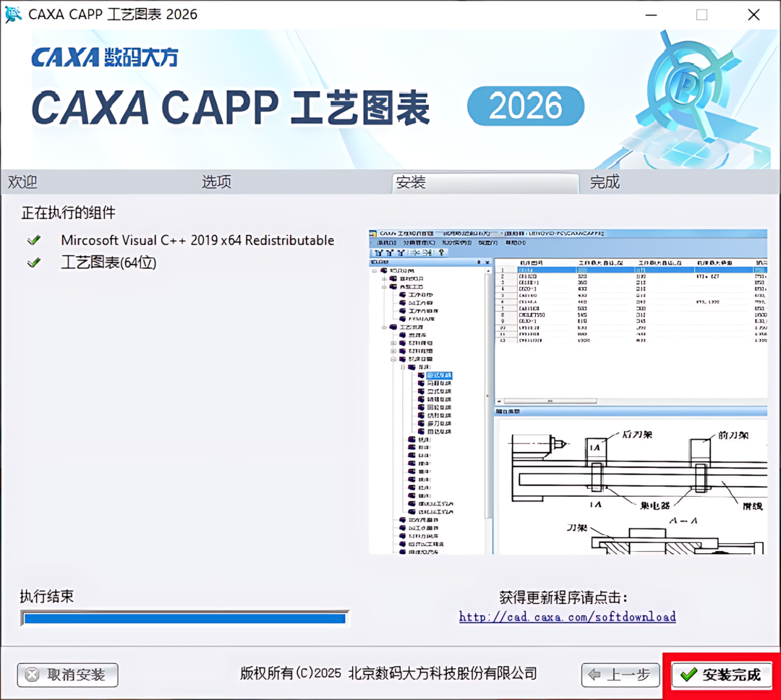Switch to the 欢迎 step tab

(22, 182)
